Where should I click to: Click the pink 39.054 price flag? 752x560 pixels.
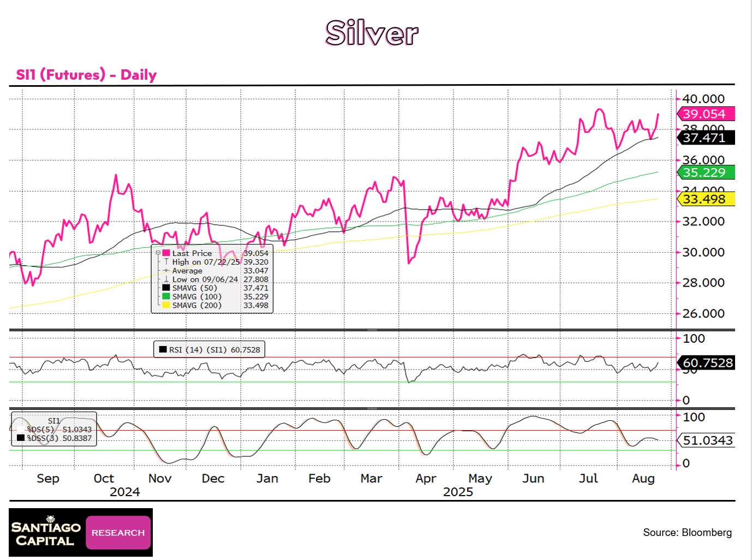coord(705,114)
